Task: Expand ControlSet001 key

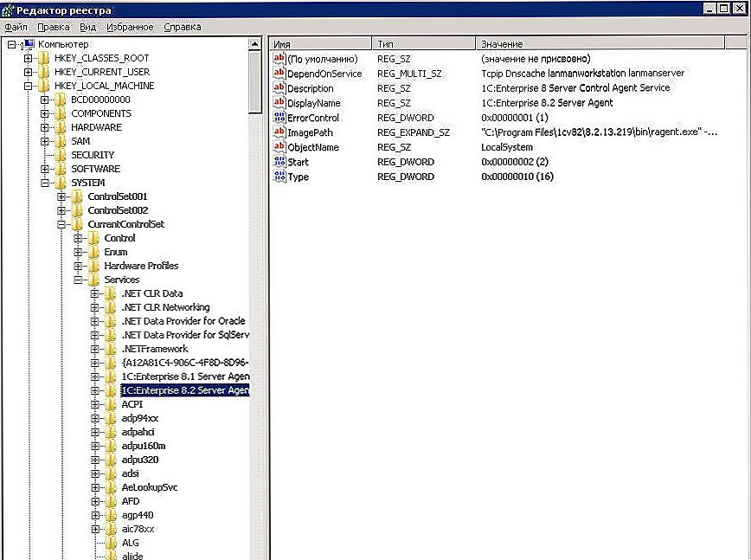Action: tap(61, 196)
